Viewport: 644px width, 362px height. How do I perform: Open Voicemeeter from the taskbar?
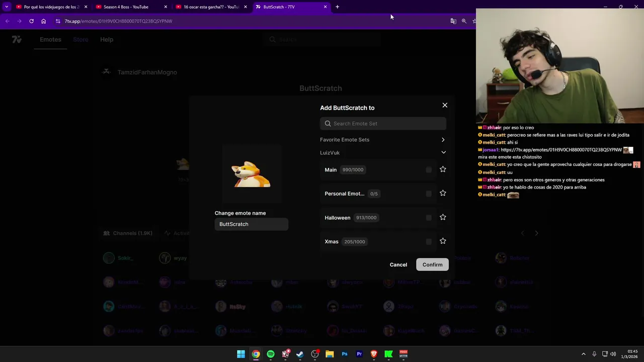point(404,354)
